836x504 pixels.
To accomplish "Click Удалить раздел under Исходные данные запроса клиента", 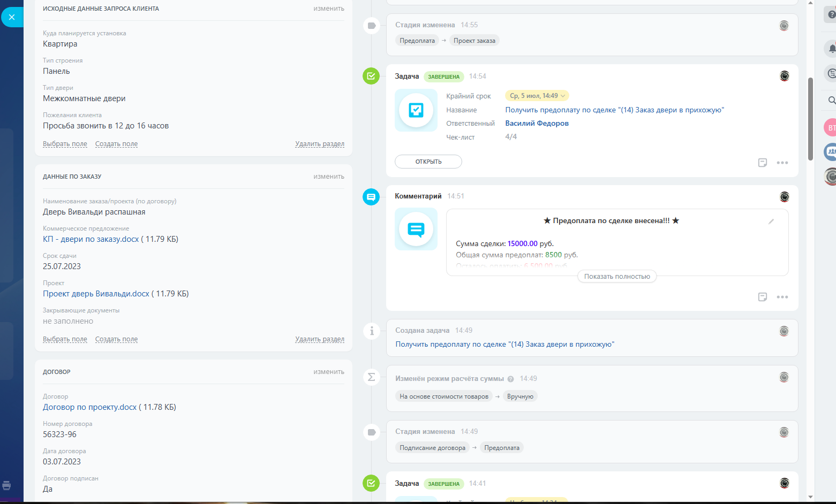I will click(x=319, y=144).
